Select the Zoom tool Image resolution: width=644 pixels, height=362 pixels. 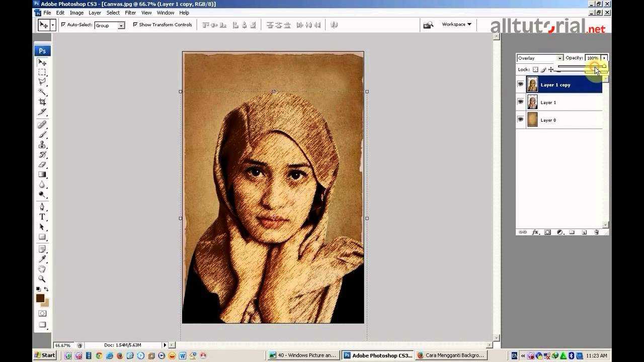click(42, 279)
